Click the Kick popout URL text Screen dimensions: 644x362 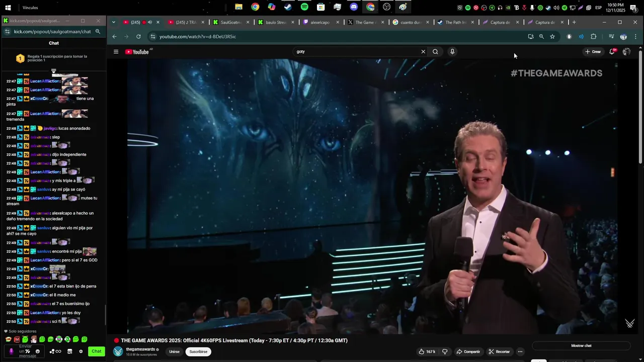coord(52,32)
